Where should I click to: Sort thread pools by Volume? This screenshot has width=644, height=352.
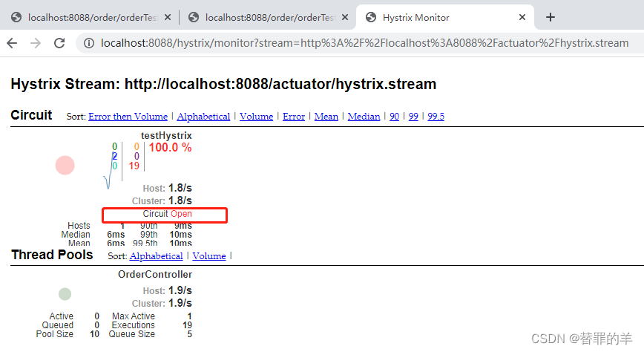(x=209, y=255)
